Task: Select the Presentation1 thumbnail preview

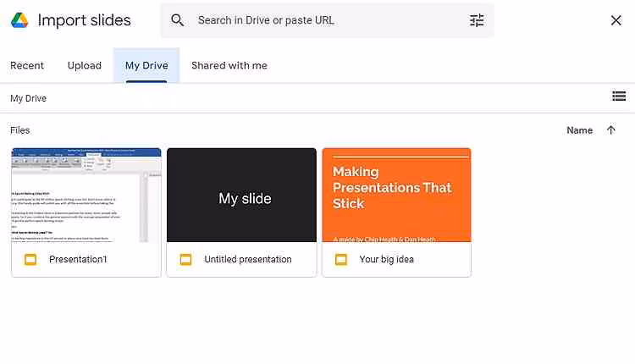Action: pyautogui.click(x=86, y=195)
